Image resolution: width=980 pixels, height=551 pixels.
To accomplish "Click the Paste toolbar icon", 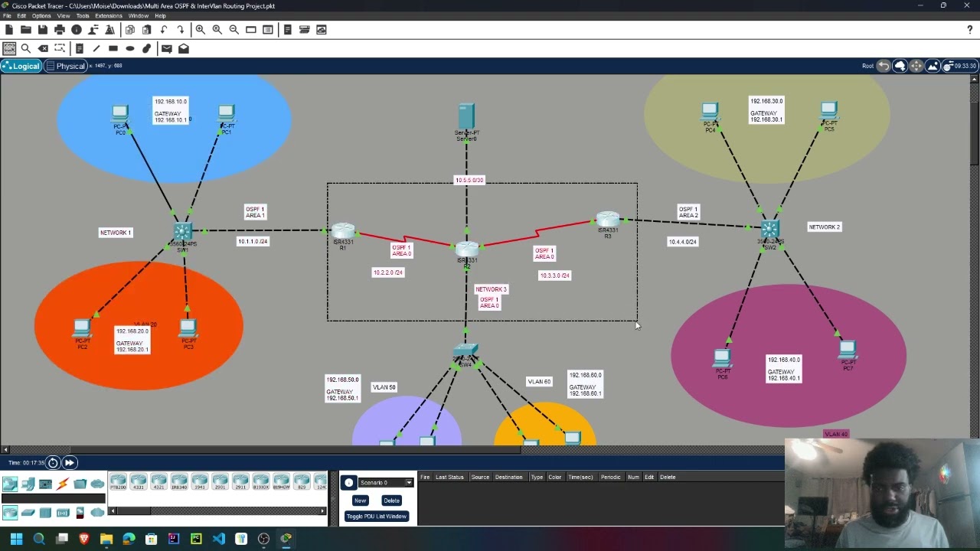I will pos(146,30).
